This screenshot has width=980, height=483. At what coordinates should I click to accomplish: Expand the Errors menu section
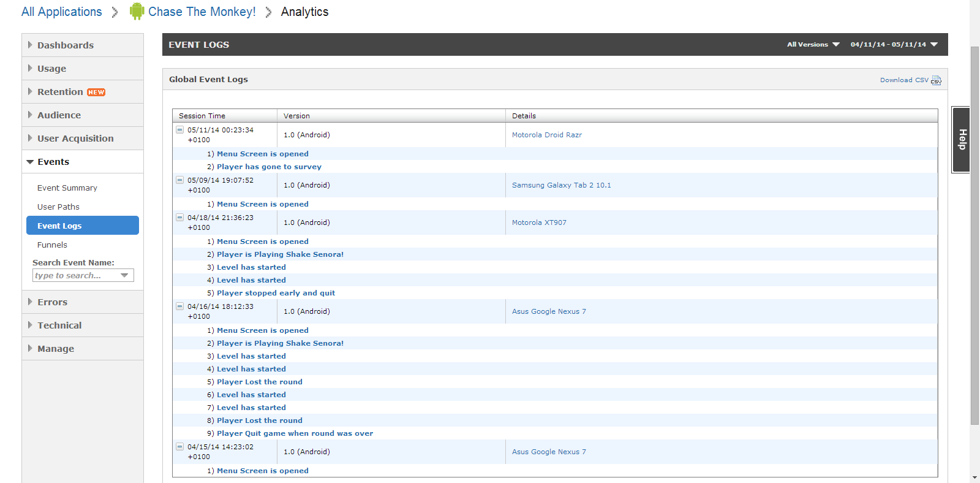click(83, 302)
